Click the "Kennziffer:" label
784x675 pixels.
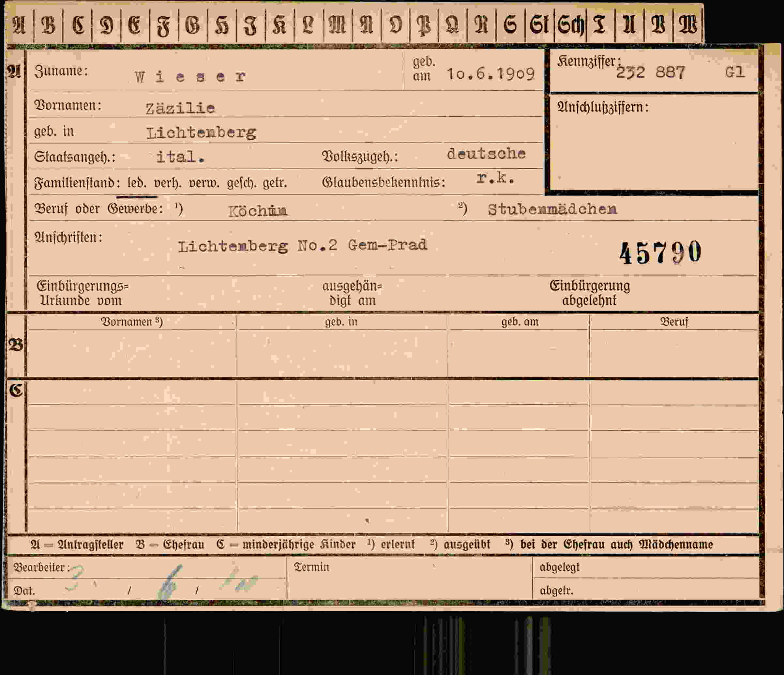[589, 61]
